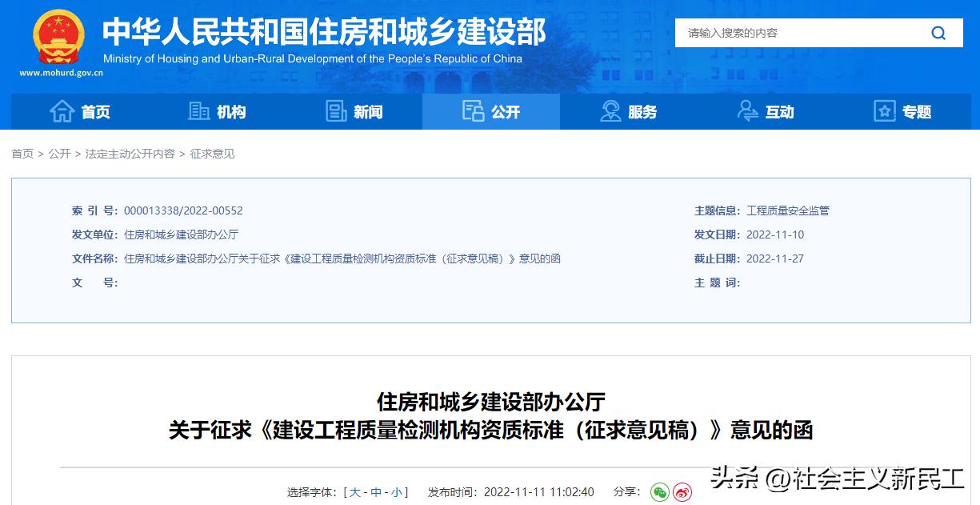Open the 法定主动公开内容 breadcrumb link
The image size is (980, 505).
click(128, 154)
